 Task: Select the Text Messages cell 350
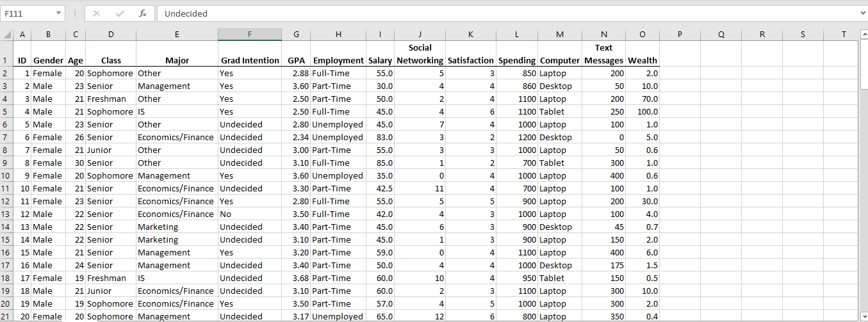click(603, 316)
